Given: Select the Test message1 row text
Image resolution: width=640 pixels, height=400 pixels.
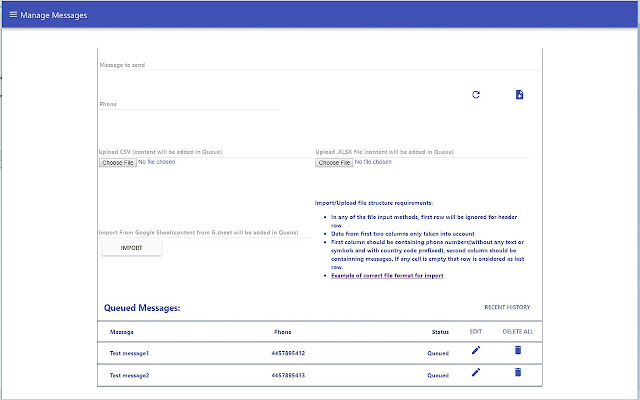Looking at the screenshot, I should (x=129, y=352).
